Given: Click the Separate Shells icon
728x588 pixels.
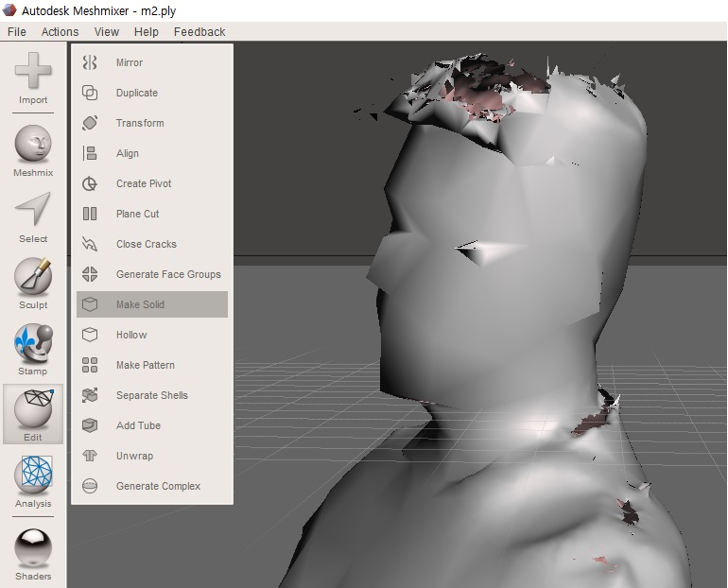Looking at the screenshot, I should point(90,395).
